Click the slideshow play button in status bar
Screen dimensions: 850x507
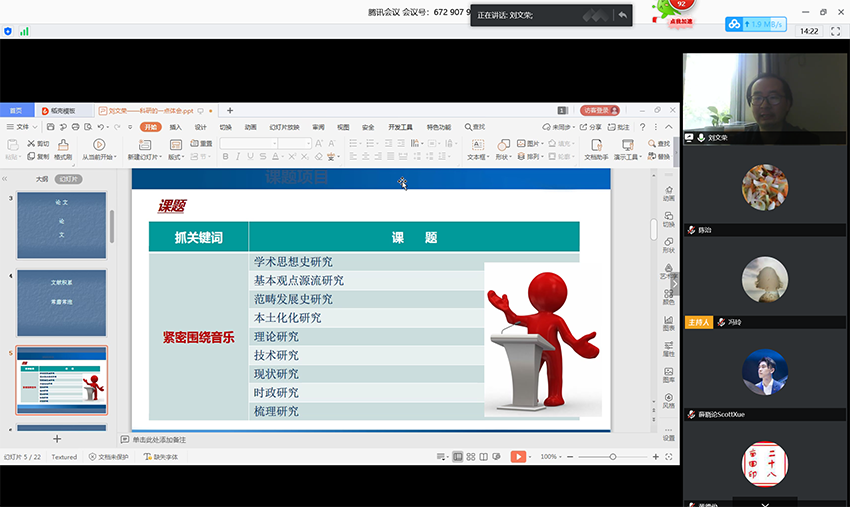pyautogui.click(x=518, y=456)
